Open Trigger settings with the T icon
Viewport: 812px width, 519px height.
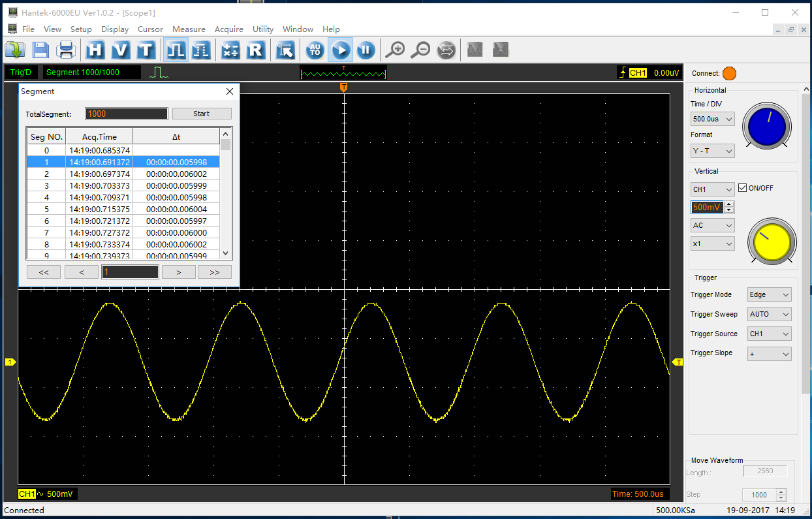tap(146, 50)
